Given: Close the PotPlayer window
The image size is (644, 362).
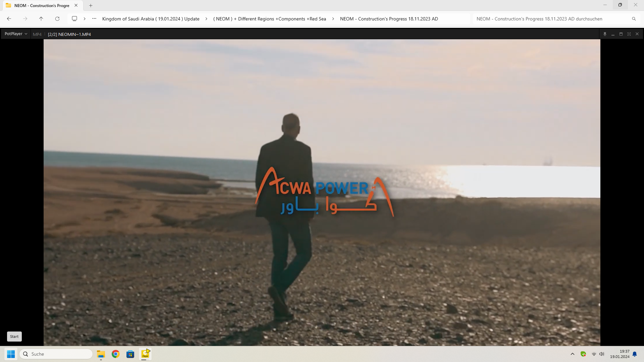Looking at the screenshot, I should point(637,34).
